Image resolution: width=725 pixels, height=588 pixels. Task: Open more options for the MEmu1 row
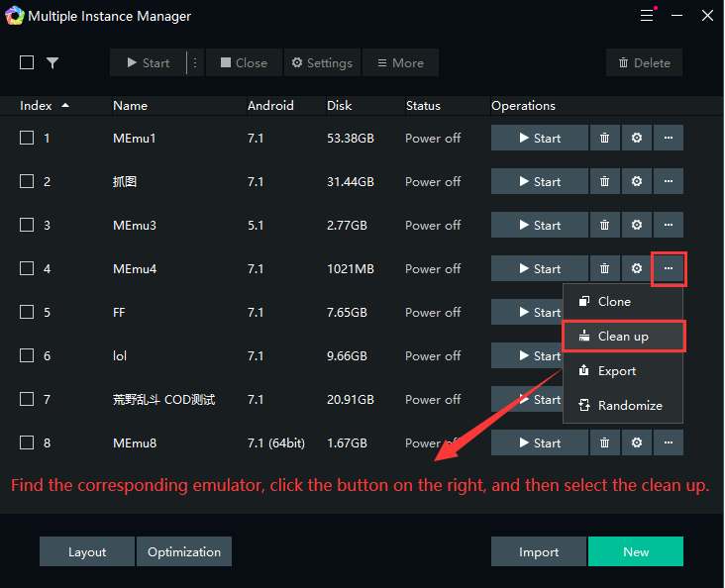(x=669, y=139)
